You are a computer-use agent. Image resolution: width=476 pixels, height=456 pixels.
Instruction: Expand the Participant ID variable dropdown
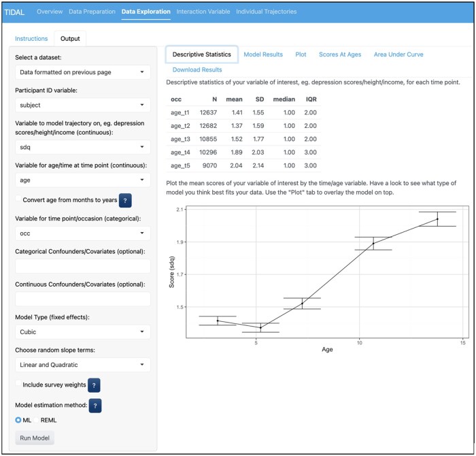coord(82,105)
